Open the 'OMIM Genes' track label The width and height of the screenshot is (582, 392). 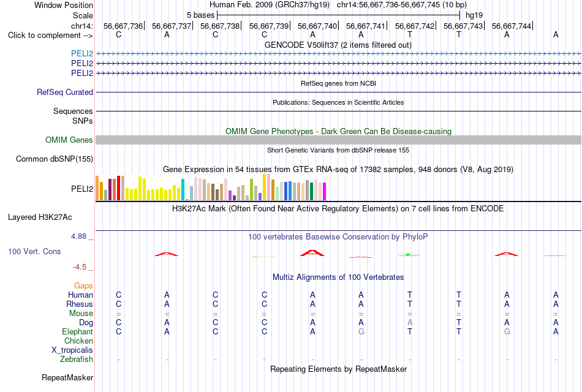[x=69, y=140]
